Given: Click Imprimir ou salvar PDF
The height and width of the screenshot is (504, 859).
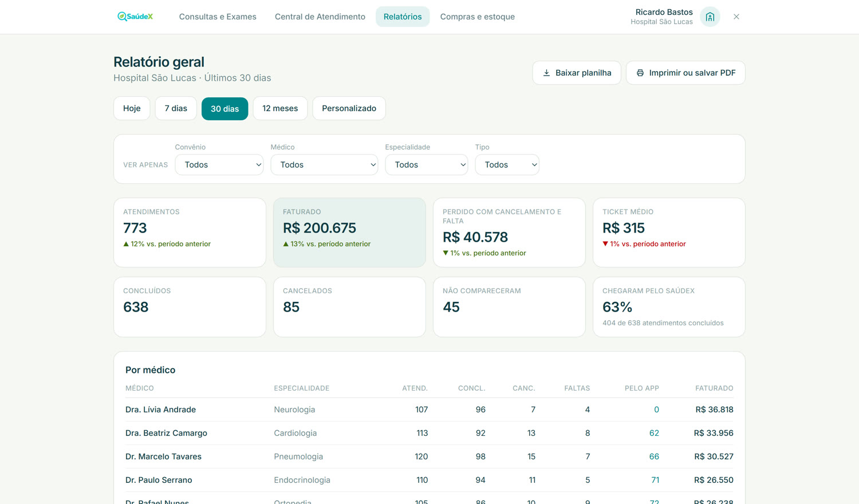Looking at the screenshot, I should click(x=685, y=73).
